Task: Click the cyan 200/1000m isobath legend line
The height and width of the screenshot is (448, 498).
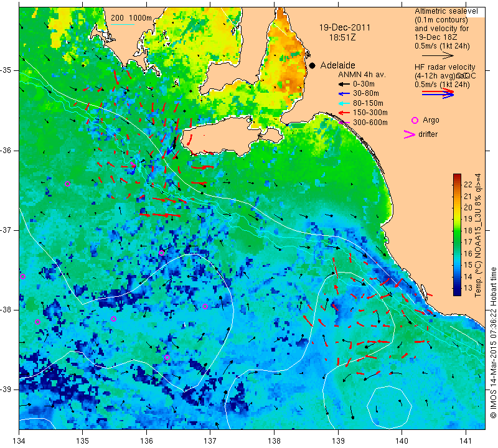Action: 123,24
